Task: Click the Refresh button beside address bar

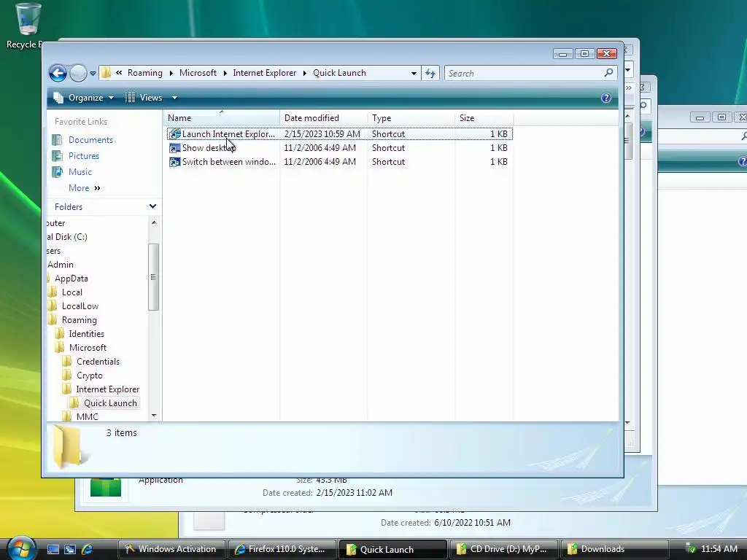Action: 430,74
